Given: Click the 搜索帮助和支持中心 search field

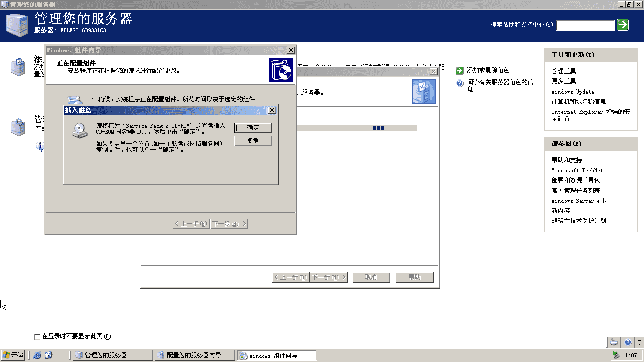Looking at the screenshot, I should coord(585,25).
